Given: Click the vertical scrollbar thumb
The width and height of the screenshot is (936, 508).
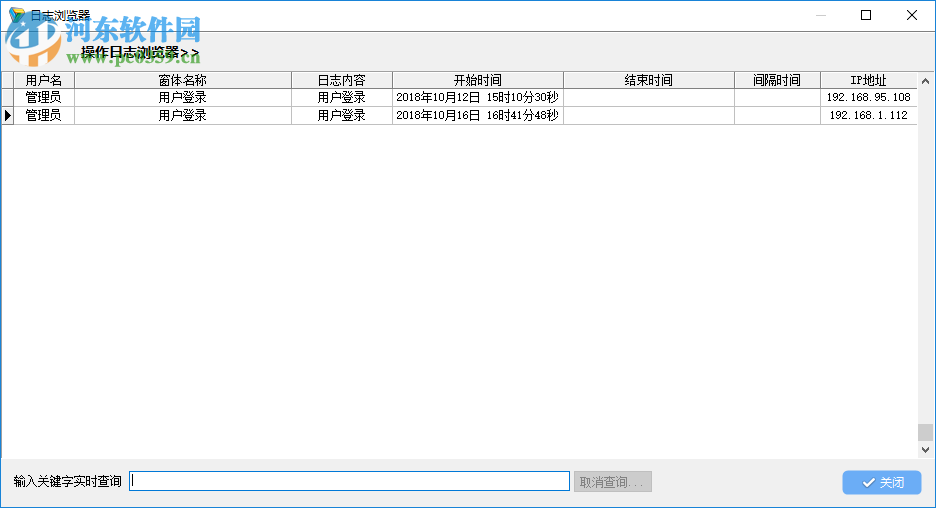Looking at the screenshot, I should coord(925,432).
